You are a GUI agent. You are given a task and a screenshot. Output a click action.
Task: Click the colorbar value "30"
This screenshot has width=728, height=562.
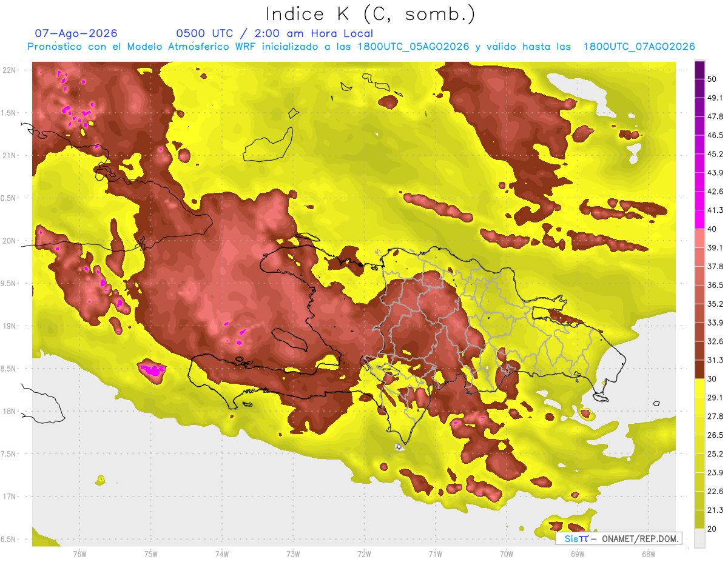(x=712, y=379)
